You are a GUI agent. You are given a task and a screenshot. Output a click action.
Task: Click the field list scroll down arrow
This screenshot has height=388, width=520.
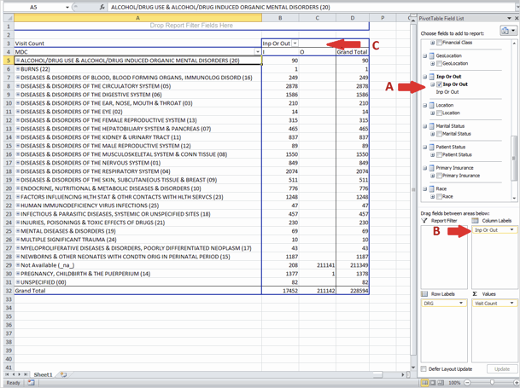514,198
